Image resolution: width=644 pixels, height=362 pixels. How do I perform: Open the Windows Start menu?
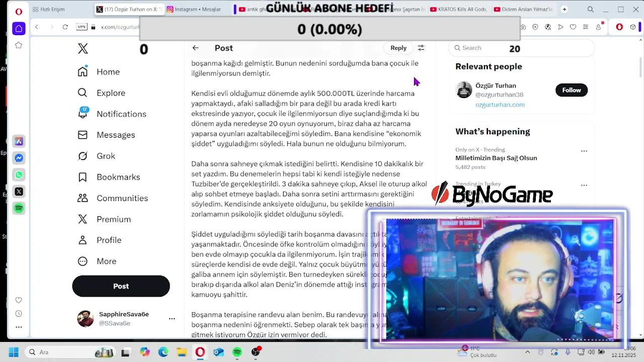coord(13,352)
